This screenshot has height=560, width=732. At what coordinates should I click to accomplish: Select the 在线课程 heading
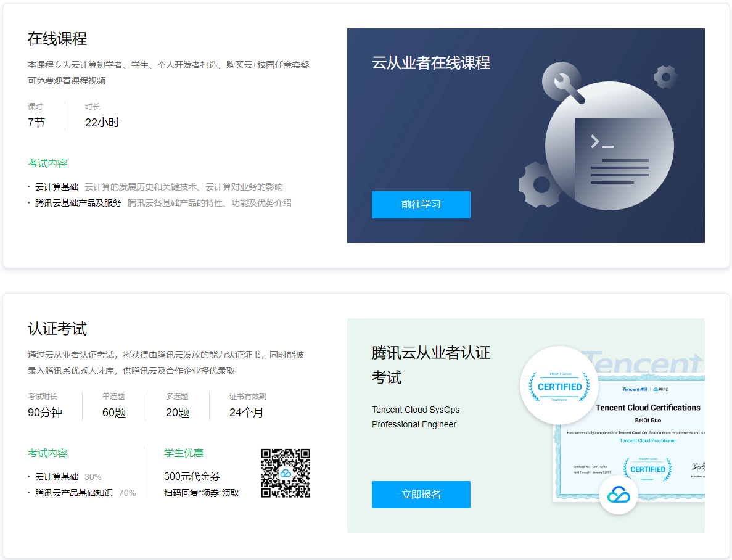pyautogui.click(x=57, y=39)
